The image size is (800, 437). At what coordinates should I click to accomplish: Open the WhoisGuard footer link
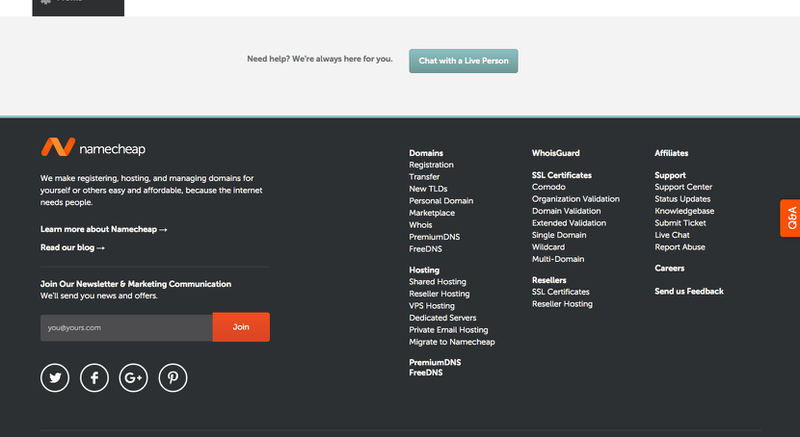(555, 153)
